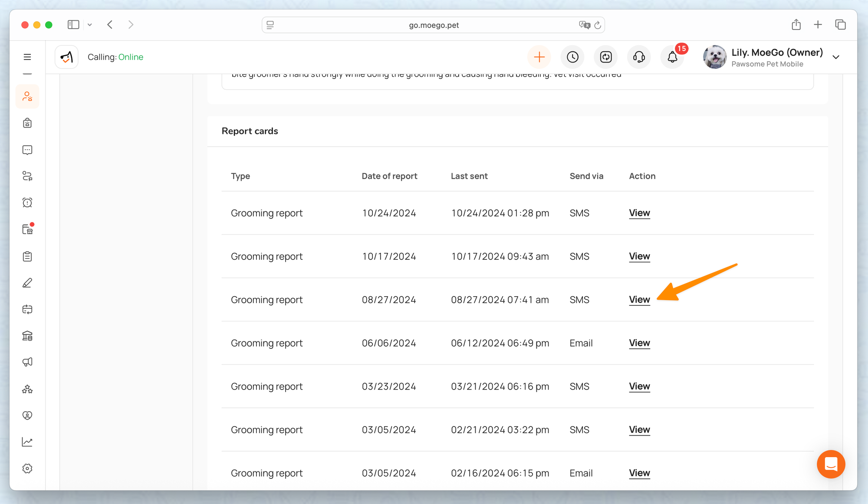868x504 pixels.
Task: Open the clock-in history icon
Action: pos(572,57)
